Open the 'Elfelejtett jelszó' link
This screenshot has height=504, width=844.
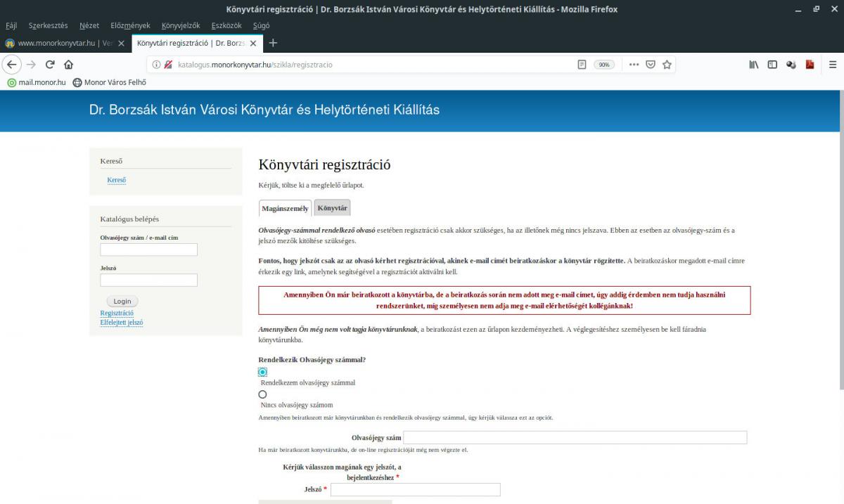(122, 323)
